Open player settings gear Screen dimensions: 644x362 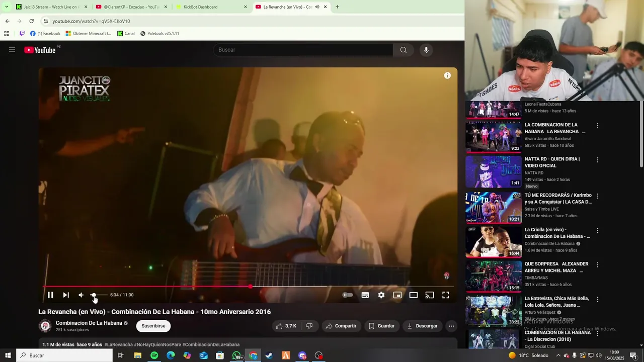(381, 295)
